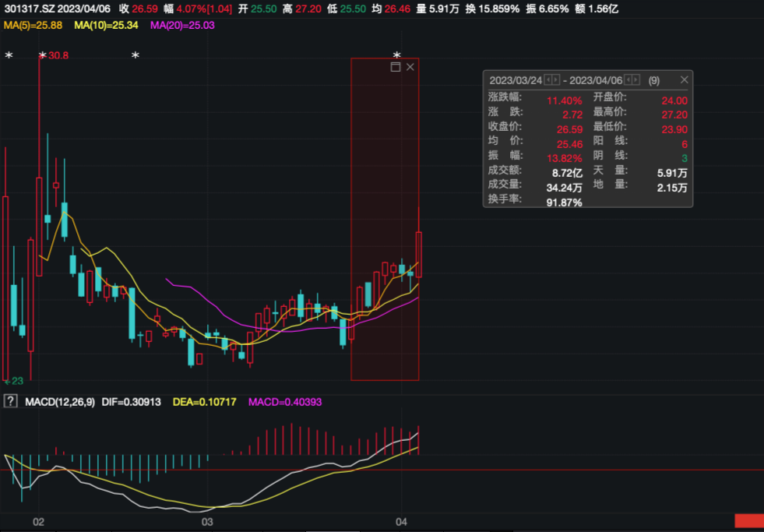Click the asterisk marker in mid-February

click(x=136, y=56)
